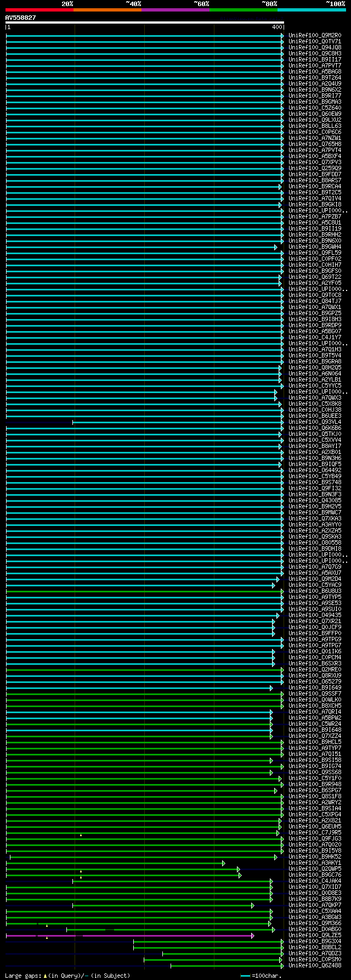Open hit UniRef100_Q0TV71
The width and height of the screenshot is (351, 980).
click(315, 41)
